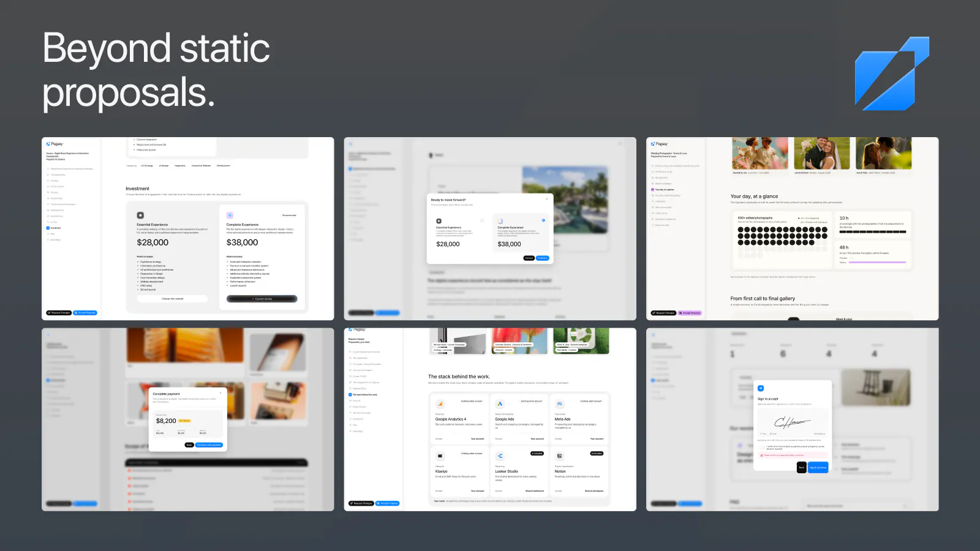The image size is (980, 551).
Task: Click Continue with payment button
Action: pyautogui.click(x=209, y=445)
